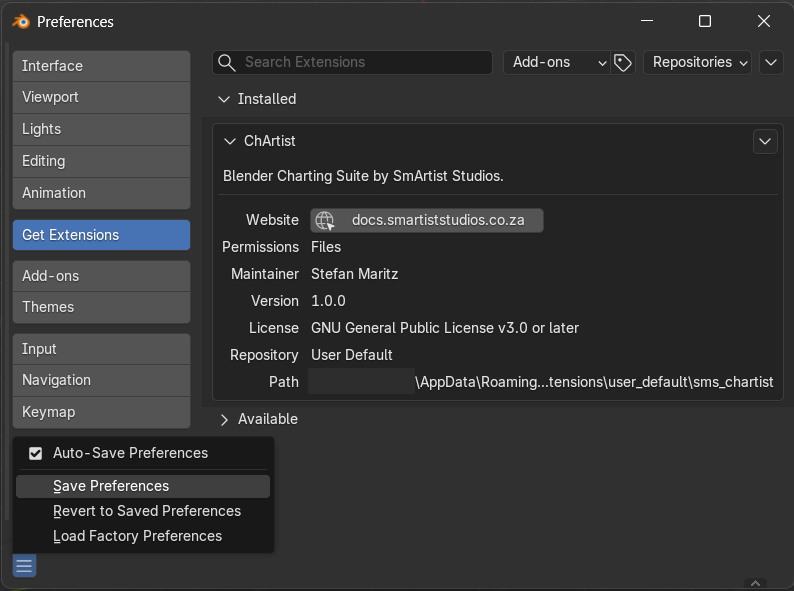Image resolution: width=794 pixels, height=591 pixels.
Task: Choose Load Factory Preferences
Action: point(143,536)
